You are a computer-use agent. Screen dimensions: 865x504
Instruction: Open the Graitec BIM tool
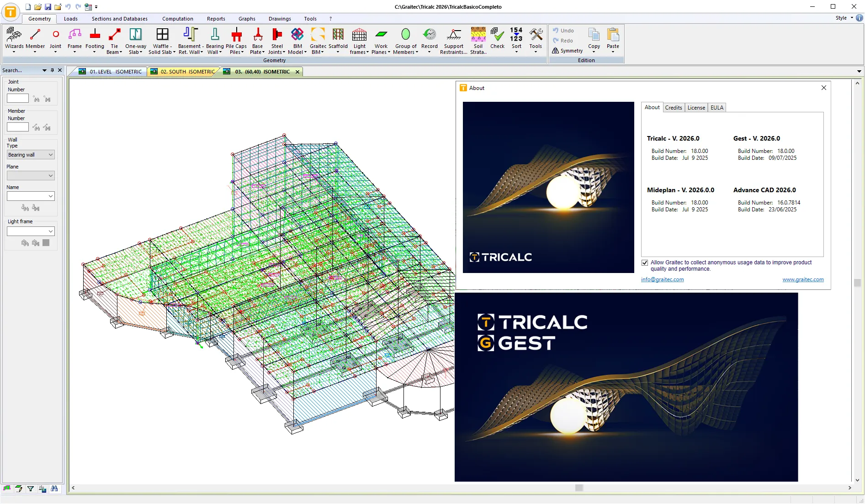tap(318, 40)
